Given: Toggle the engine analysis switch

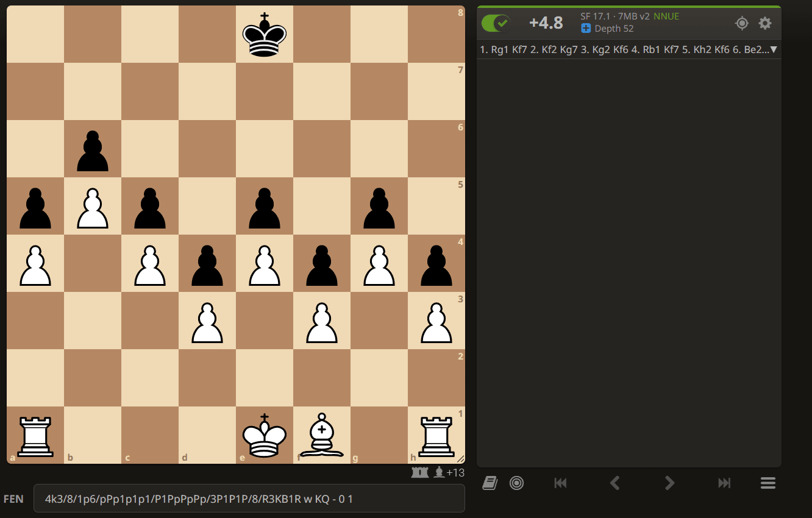Looking at the screenshot, I should (496, 23).
